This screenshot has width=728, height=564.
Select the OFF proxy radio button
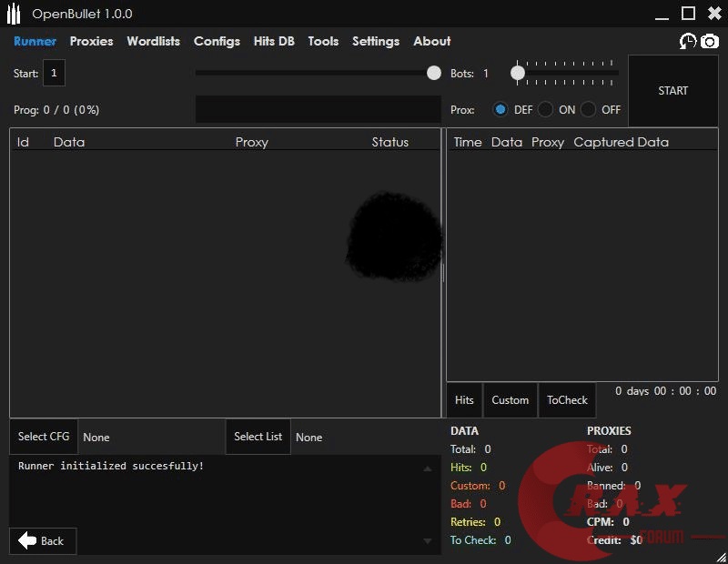pyautogui.click(x=588, y=109)
